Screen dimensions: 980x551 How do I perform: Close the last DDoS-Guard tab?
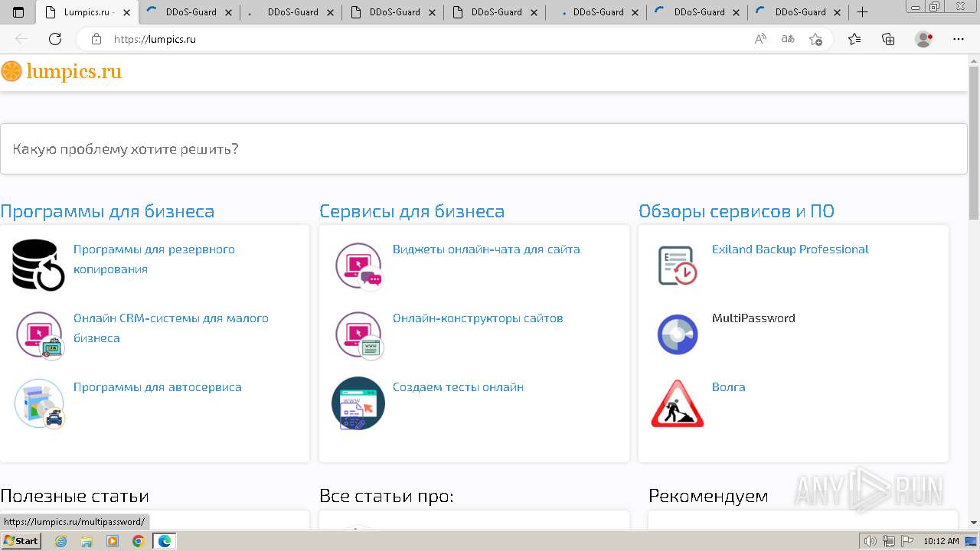click(837, 12)
